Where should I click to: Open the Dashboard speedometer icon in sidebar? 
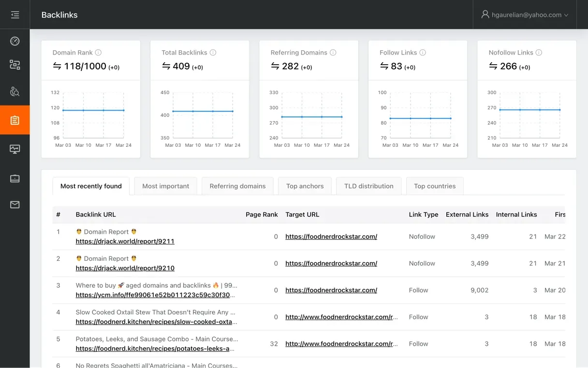(x=15, y=41)
